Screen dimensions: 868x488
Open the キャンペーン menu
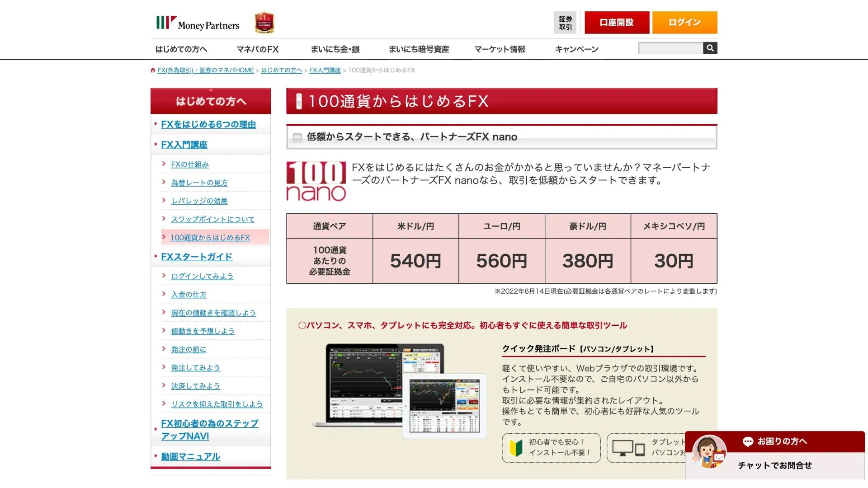point(577,49)
